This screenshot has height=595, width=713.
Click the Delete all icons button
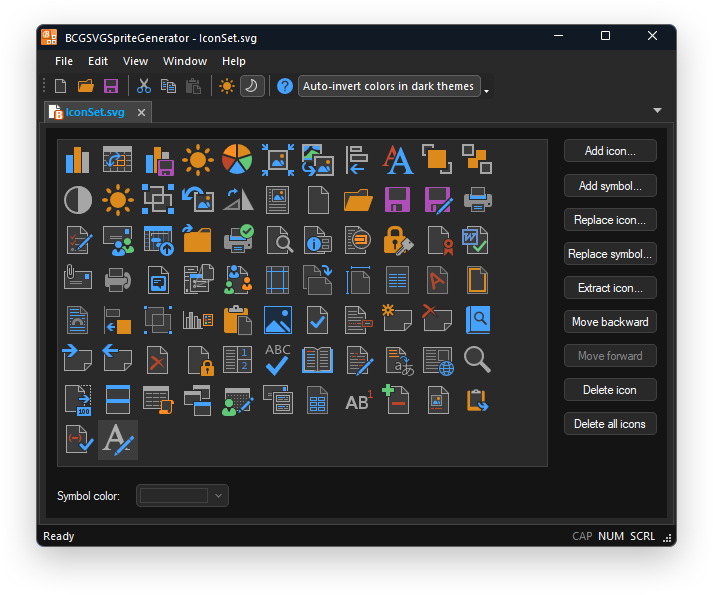click(x=610, y=424)
